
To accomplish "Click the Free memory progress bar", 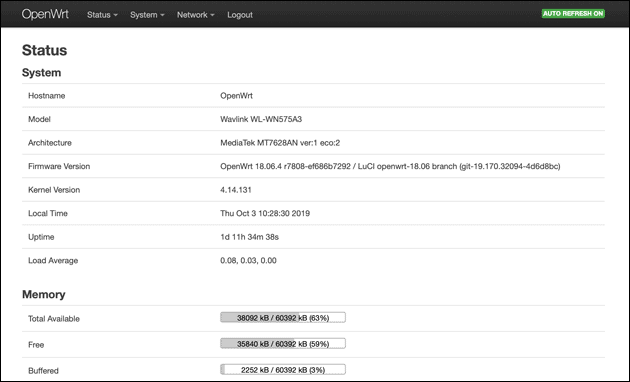I will point(283,343).
